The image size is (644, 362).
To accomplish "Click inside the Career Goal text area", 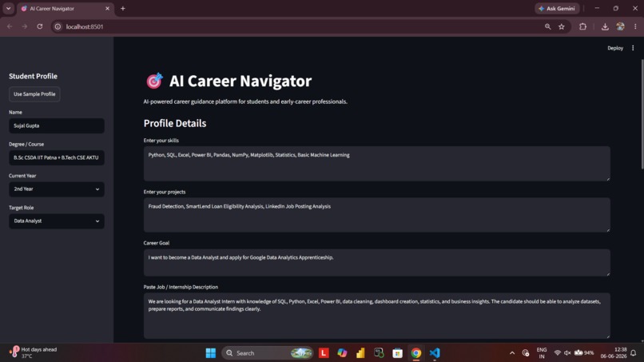I will pos(376,263).
